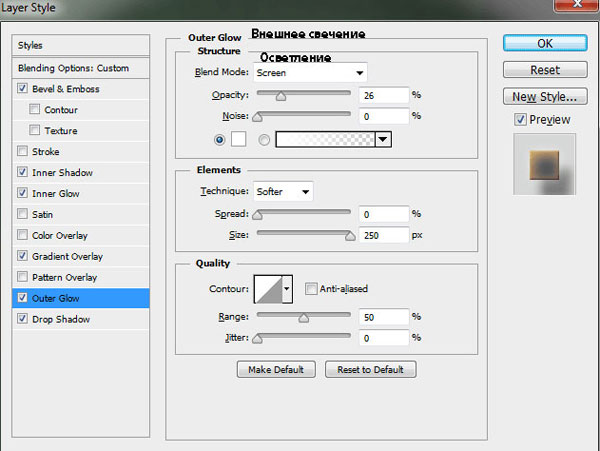Open the glow gradient picker arrow

[382, 140]
